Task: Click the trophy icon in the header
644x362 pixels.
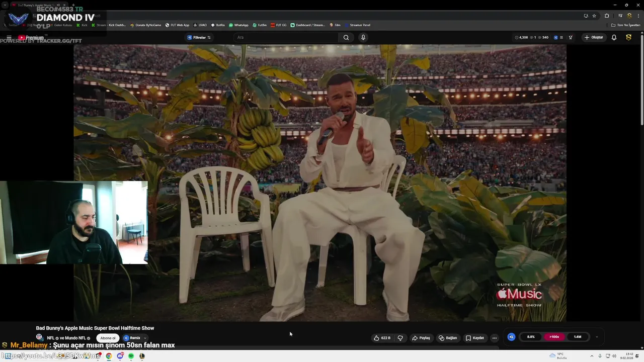Action: coord(571,37)
